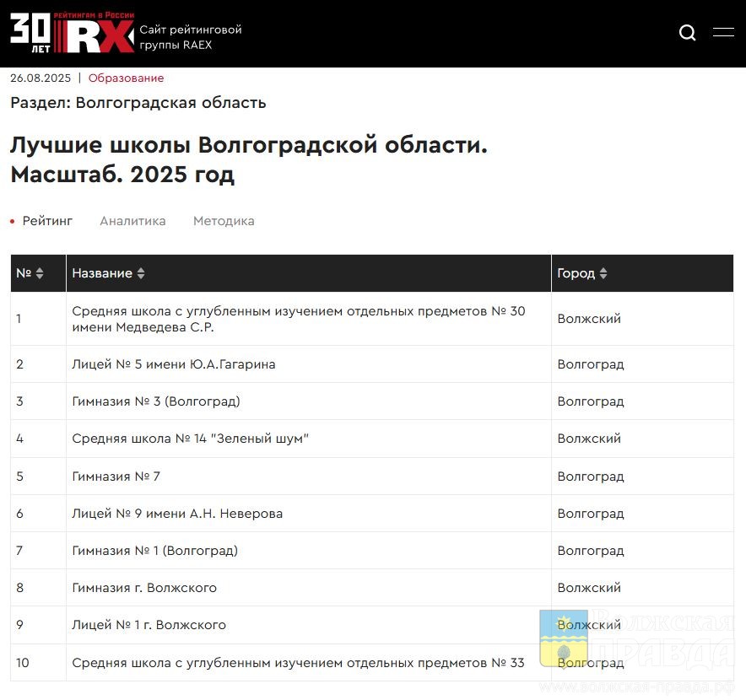746x700 pixels.
Task: Sort table by № column arrows
Action: [40, 273]
